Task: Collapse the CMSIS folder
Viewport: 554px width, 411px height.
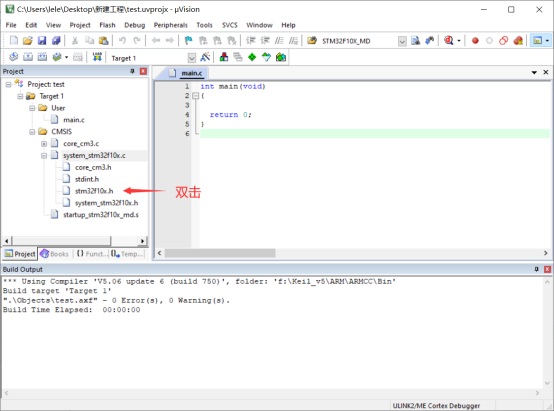Action: [x=32, y=132]
